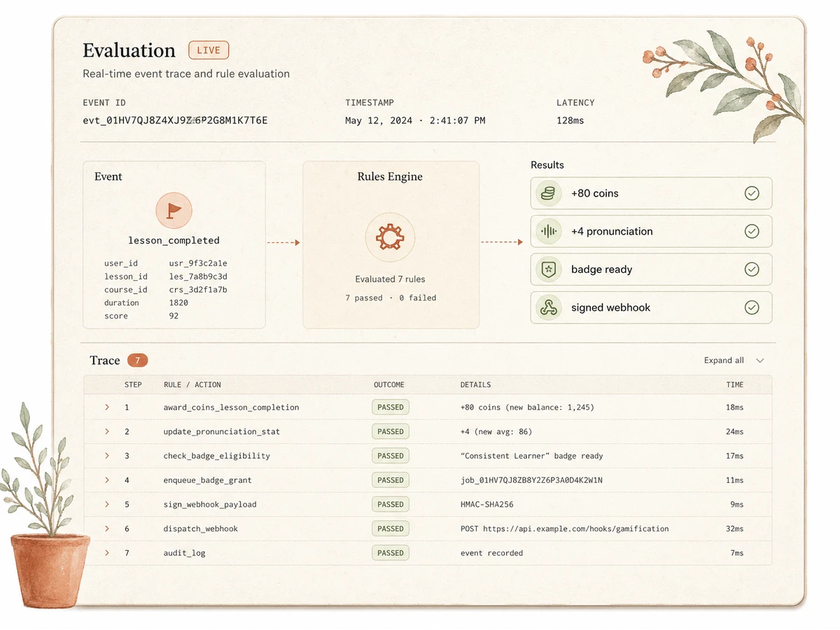Viewport: 840px width, 630px height.
Task: Click PASSED badge for check_badge_eligibility
Action: [391, 456]
